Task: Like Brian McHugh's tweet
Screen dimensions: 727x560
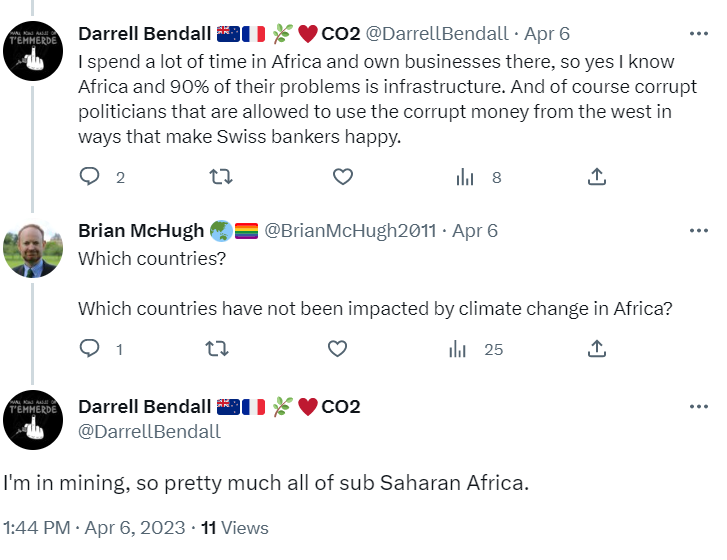Action: point(338,349)
